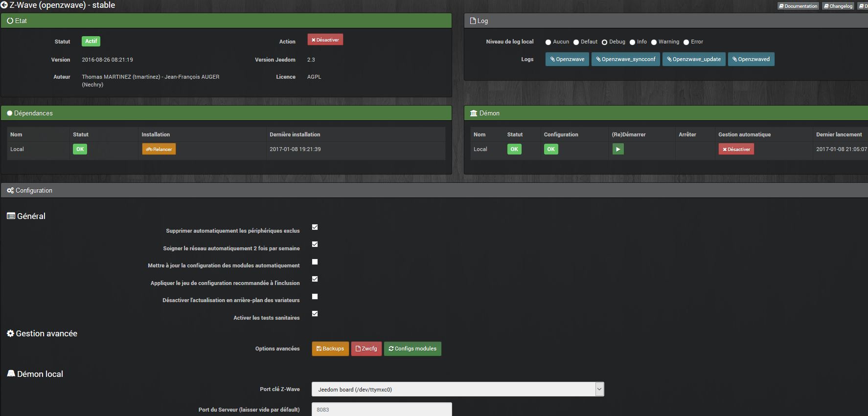Click the Général section list icon
This screenshot has height=416, width=868.
point(11,216)
